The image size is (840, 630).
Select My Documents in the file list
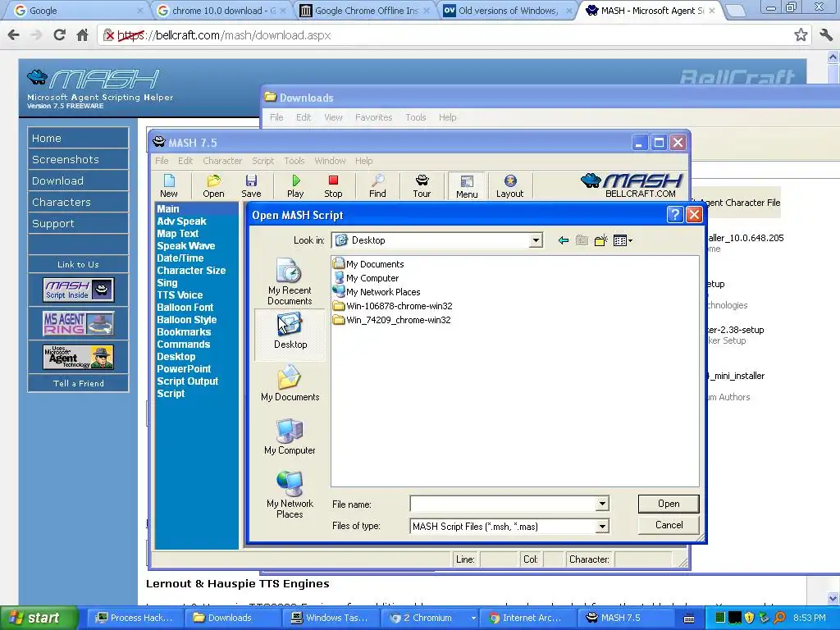point(368,264)
